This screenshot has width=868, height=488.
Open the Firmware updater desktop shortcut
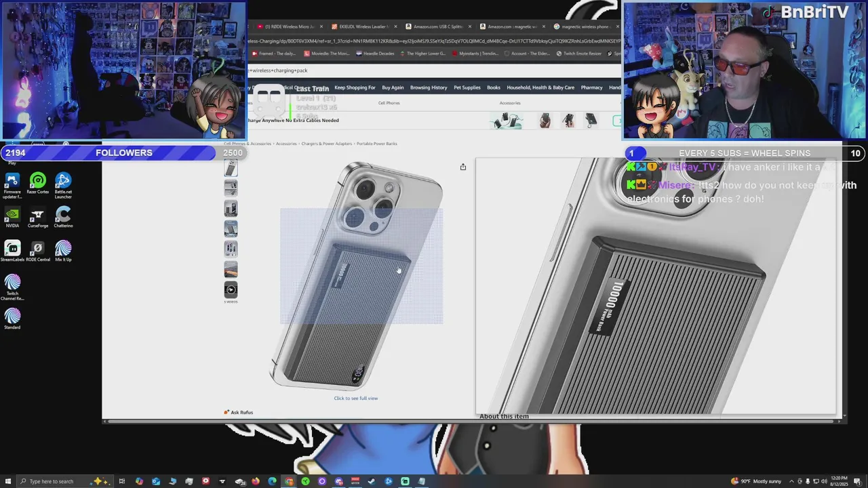[12, 184]
